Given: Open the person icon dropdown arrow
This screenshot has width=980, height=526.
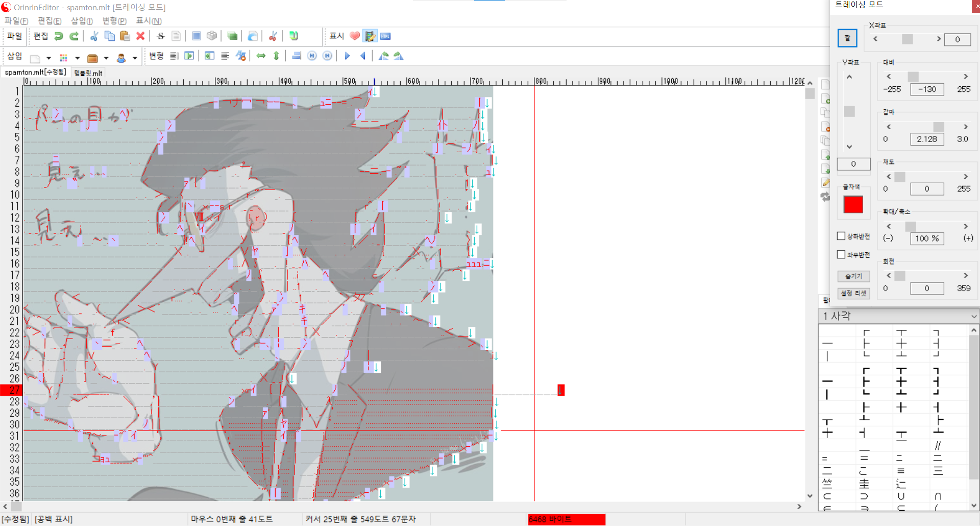Looking at the screenshot, I should coord(135,58).
